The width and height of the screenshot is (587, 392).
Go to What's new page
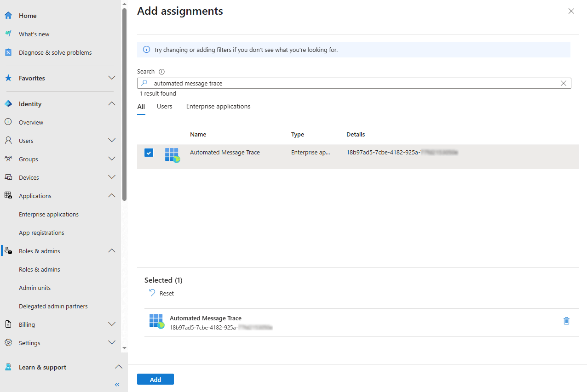34,34
